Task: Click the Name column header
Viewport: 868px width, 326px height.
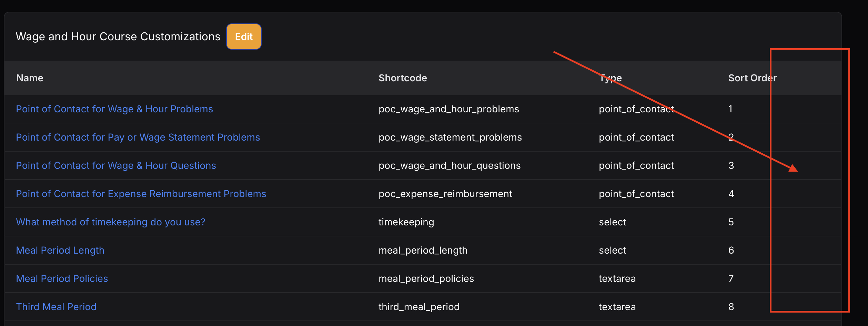Action: [30, 78]
